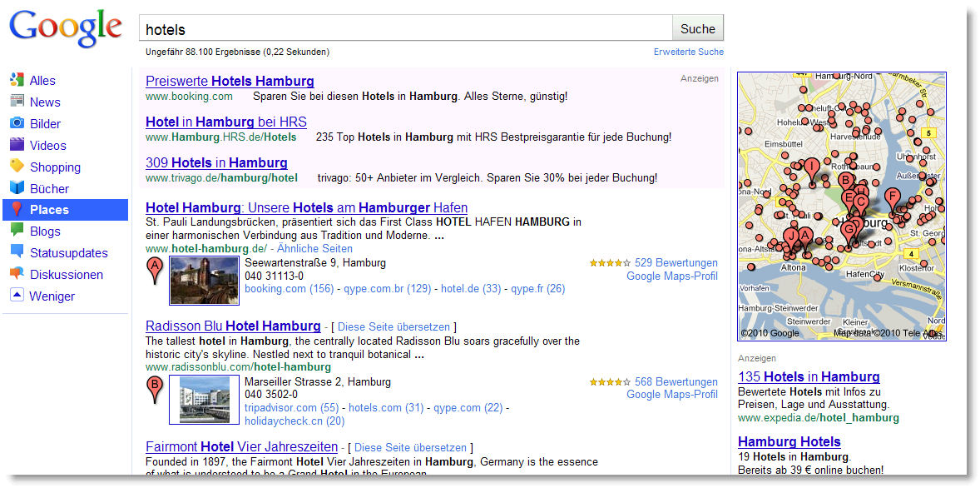Click the Bilder camera icon
980x488 pixels.
point(17,123)
